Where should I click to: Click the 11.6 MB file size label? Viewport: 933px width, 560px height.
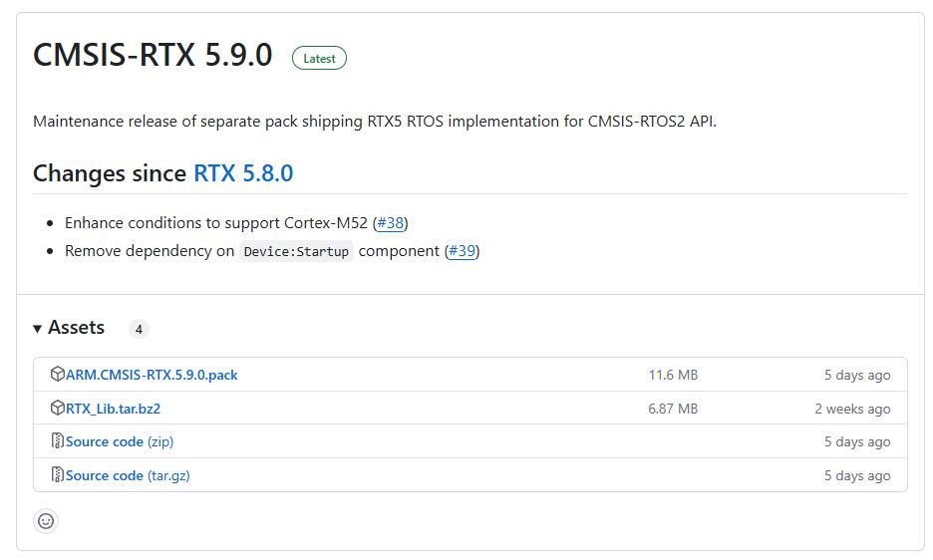(673, 375)
